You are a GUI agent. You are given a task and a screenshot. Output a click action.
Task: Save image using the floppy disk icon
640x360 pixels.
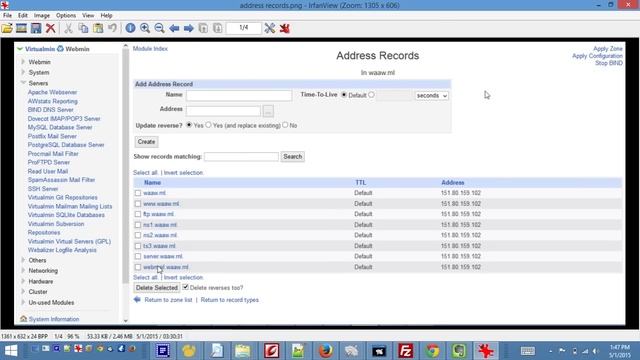(36, 28)
